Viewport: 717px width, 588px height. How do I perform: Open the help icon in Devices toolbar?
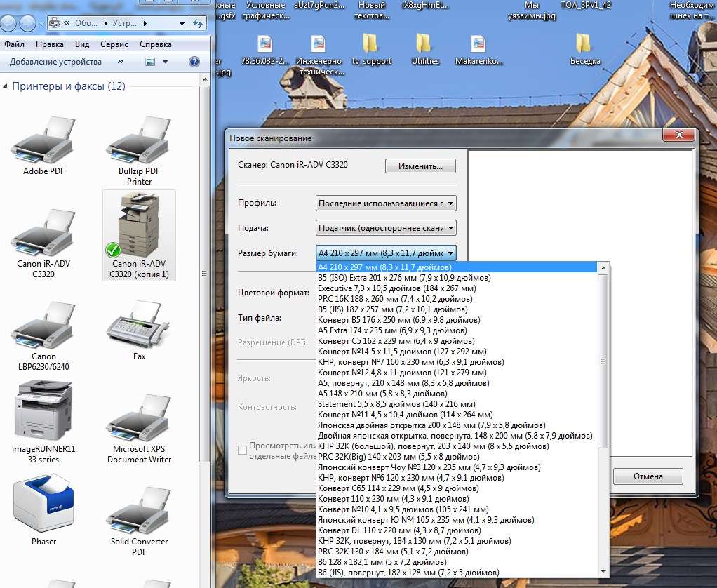[194, 62]
